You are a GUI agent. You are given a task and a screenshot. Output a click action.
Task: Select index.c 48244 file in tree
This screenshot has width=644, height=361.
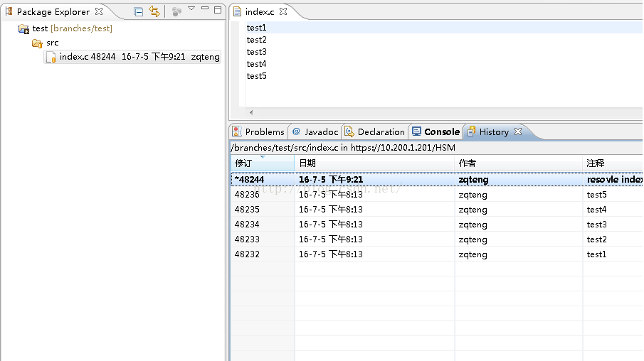click(132, 57)
